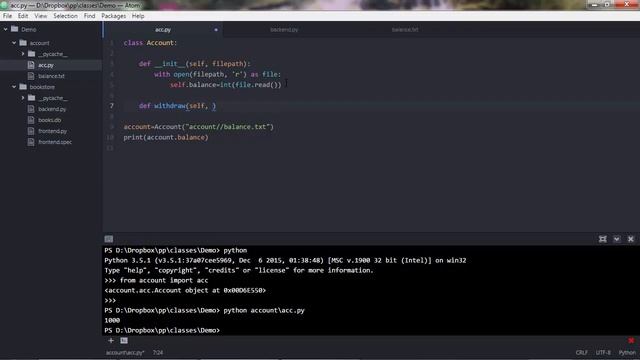Screen dimensions: 640x360
Task: Change the CRLF line ending setting
Action: click(x=582, y=353)
